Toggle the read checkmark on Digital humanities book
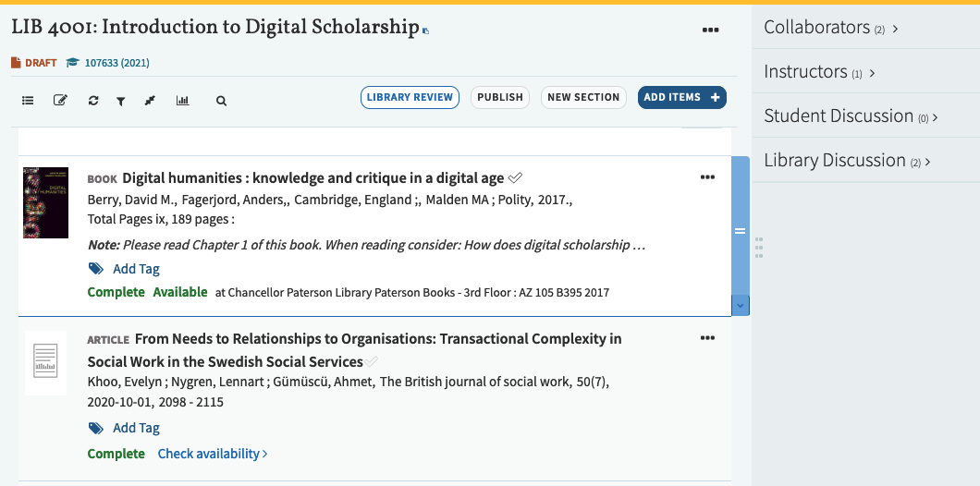The image size is (980, 486). click(x=516, y=177)
